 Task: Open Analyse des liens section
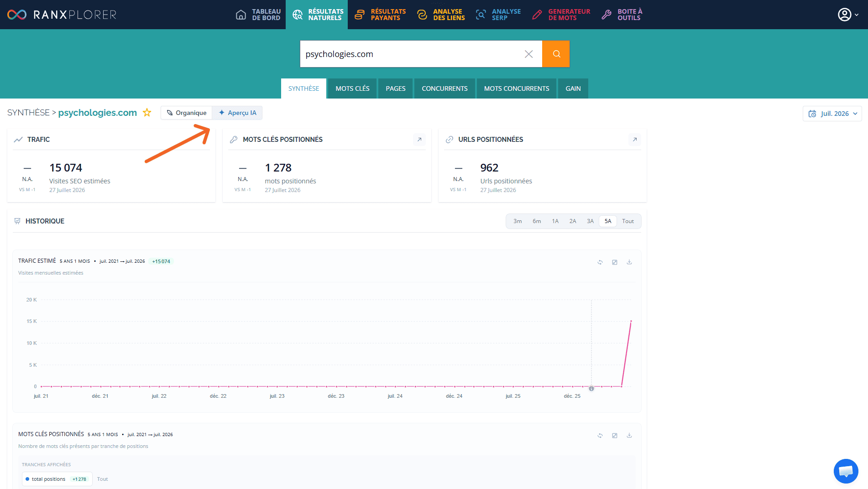441,15
